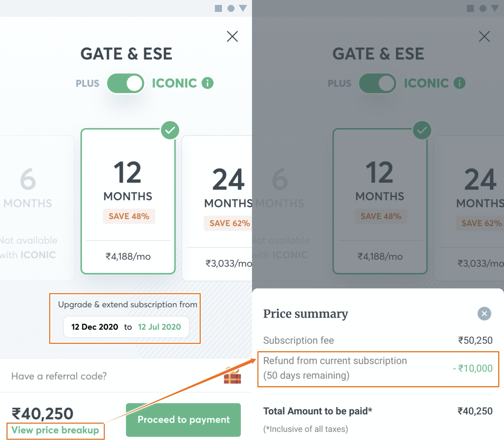Click the green checkmark on 12 months
The width and height of the screenshot is (504, 448).
(x=170, y=130)
